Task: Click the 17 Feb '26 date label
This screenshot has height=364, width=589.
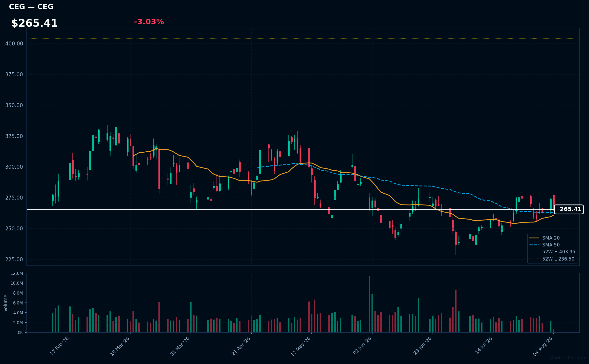Action: point(60,346)
